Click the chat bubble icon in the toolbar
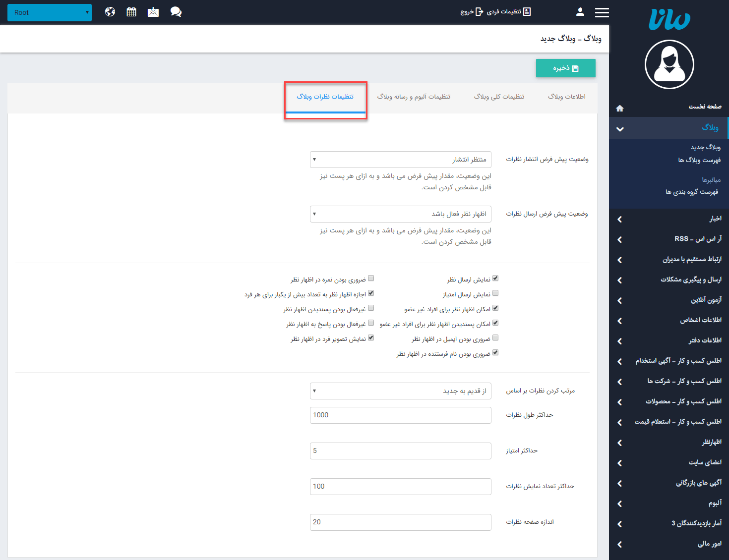Viewport: 729px width, 560px height. tap(176, 11)
